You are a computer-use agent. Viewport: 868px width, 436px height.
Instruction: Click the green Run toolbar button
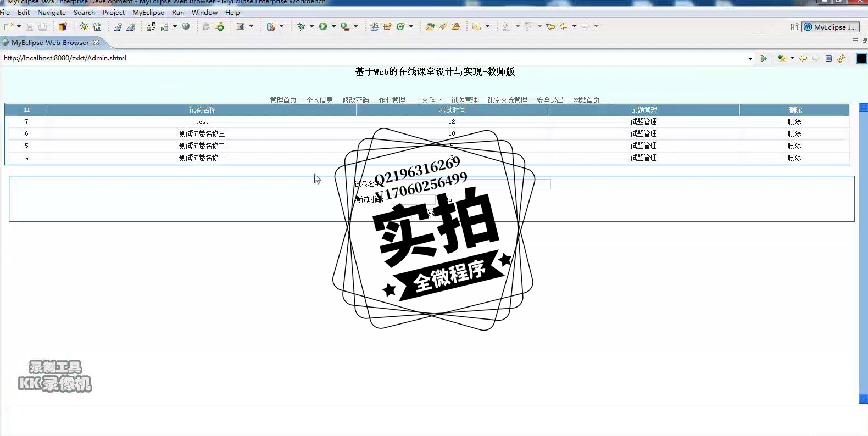tap(323, 26)
